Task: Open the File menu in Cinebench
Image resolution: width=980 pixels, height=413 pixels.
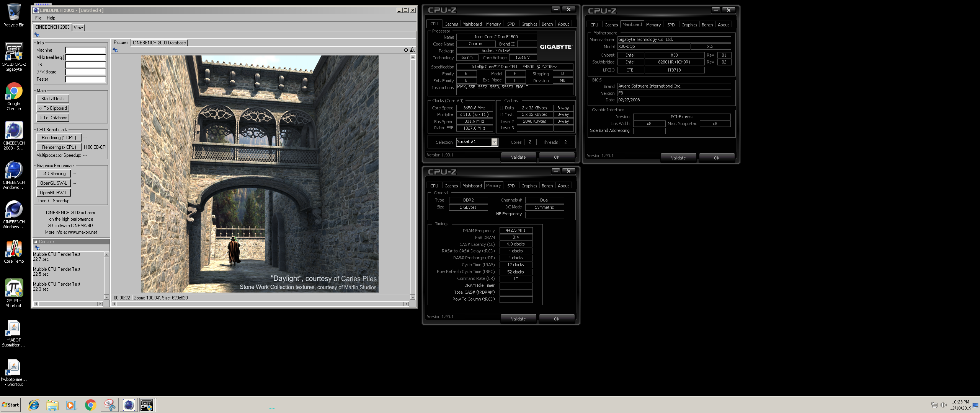Action: click(x=38, y=18)
